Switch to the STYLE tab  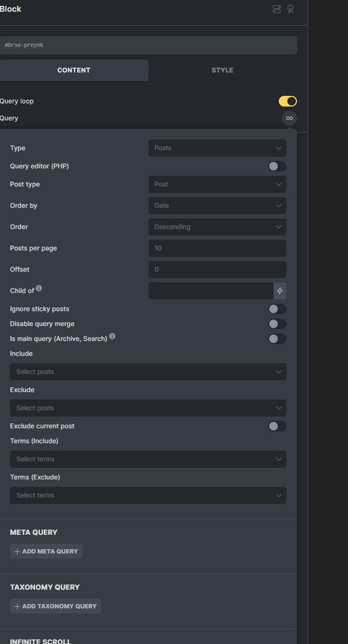coord(222,70)
